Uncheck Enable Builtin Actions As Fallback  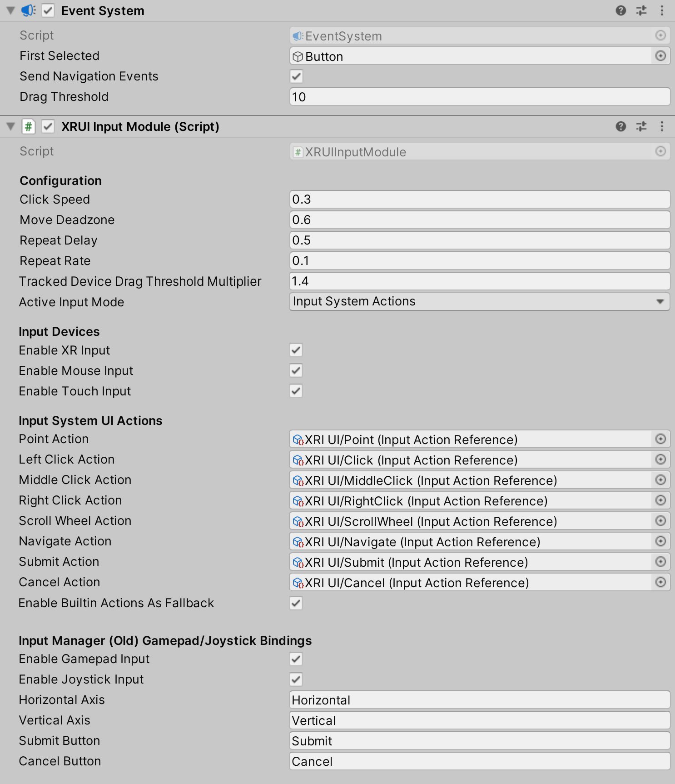296,603
